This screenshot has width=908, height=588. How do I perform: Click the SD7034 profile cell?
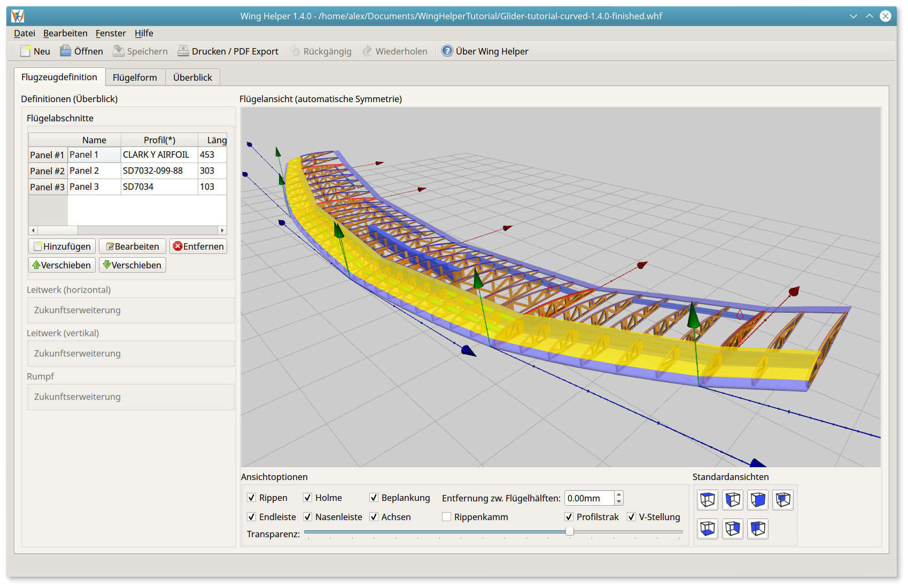tap(159, 187)
